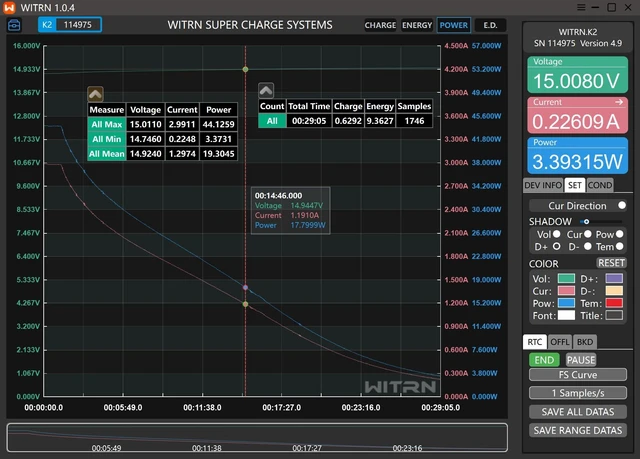This screenshot has height=459, width=640.
Task: Click Energy value 9.3627
Action: (x=380, y=121)
